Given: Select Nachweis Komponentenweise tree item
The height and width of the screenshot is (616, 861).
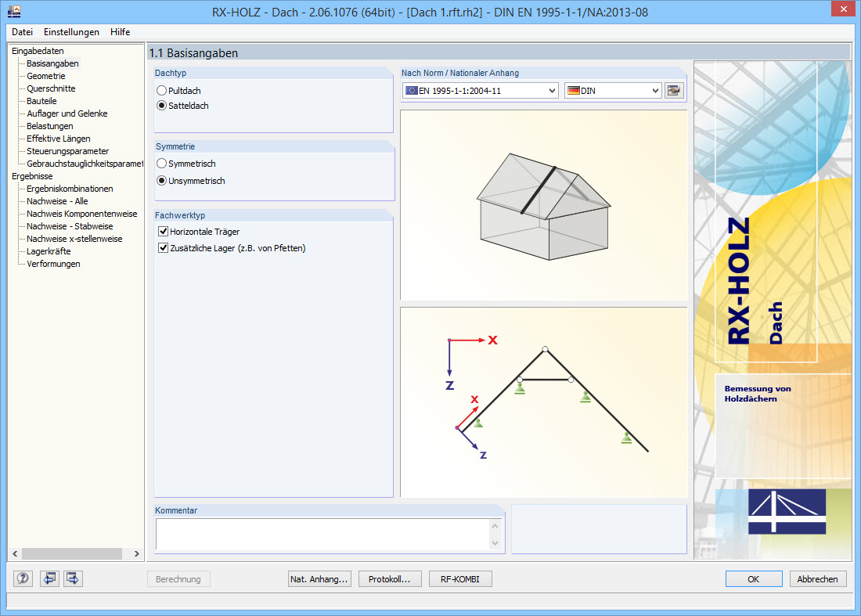Looking at the screenshot, I should [x=82, y=214].
